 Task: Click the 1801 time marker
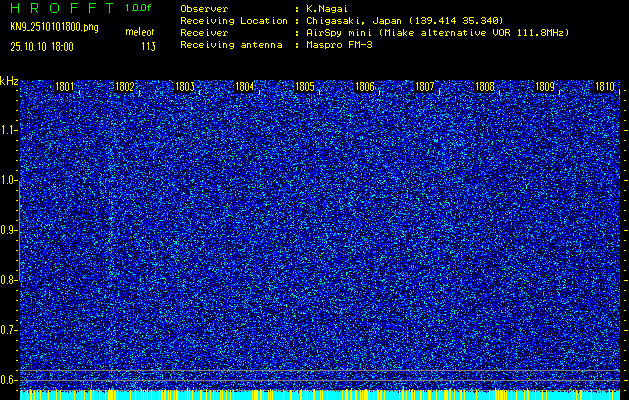click(65, 88)
